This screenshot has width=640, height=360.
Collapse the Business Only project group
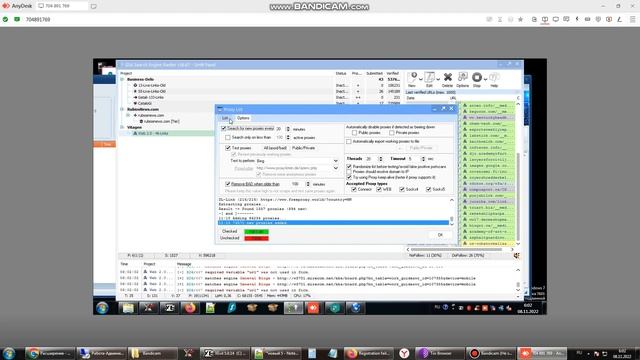[122, 79]
